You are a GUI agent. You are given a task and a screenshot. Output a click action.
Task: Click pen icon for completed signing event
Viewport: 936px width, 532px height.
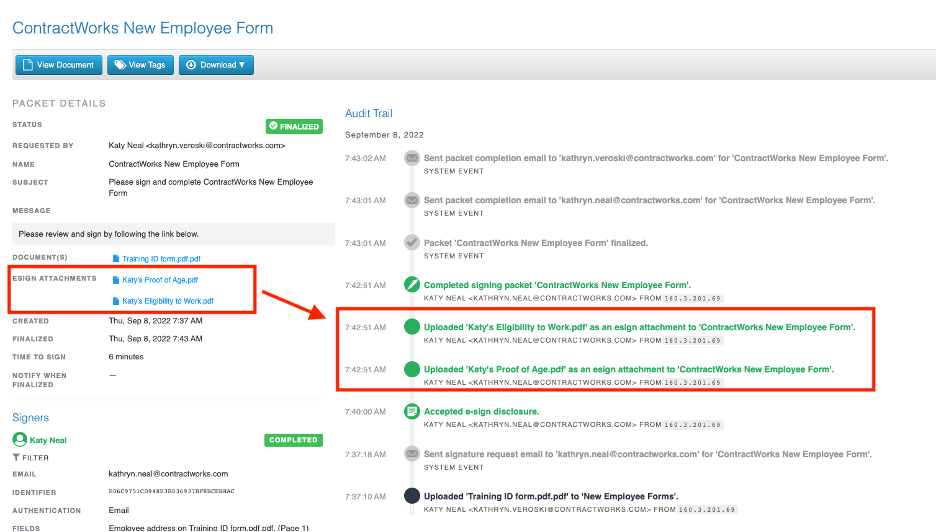412,285
